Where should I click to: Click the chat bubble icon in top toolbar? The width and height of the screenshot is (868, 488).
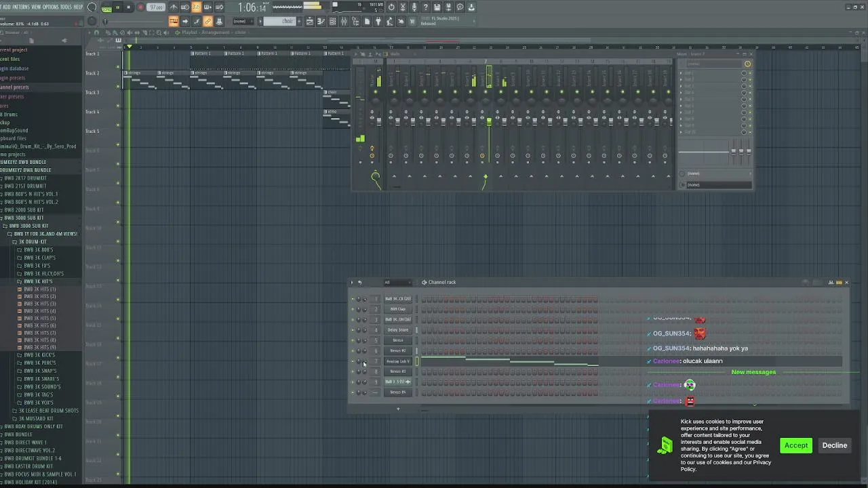coord(460,7)
